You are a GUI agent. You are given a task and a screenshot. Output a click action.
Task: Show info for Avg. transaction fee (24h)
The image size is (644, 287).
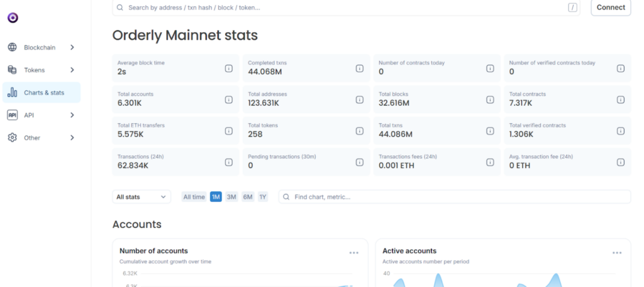coord(621,162)
